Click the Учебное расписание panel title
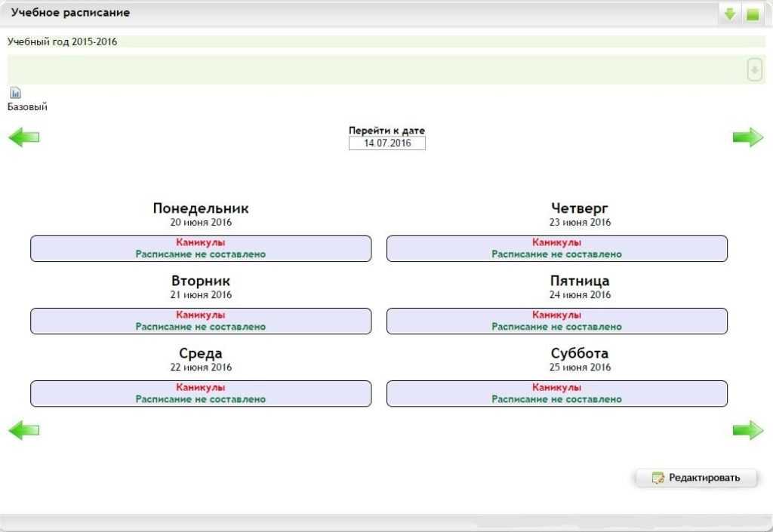Screen dimensions: 773x532 [70, 13]
